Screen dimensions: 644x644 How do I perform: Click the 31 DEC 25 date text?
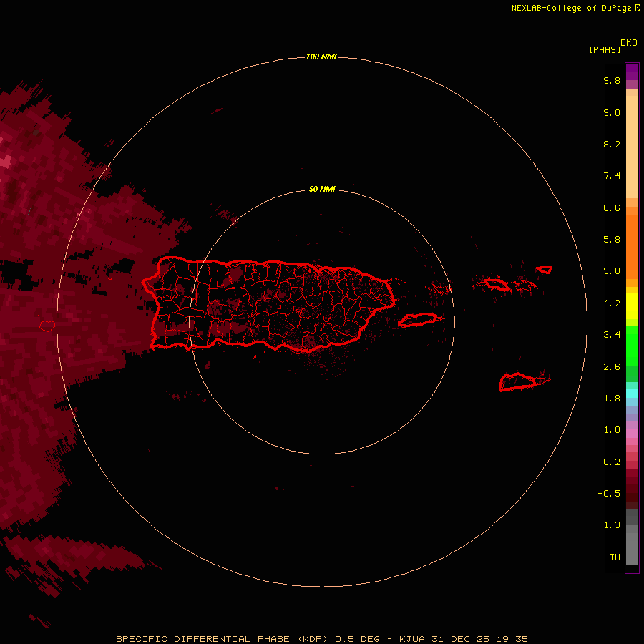460,639
